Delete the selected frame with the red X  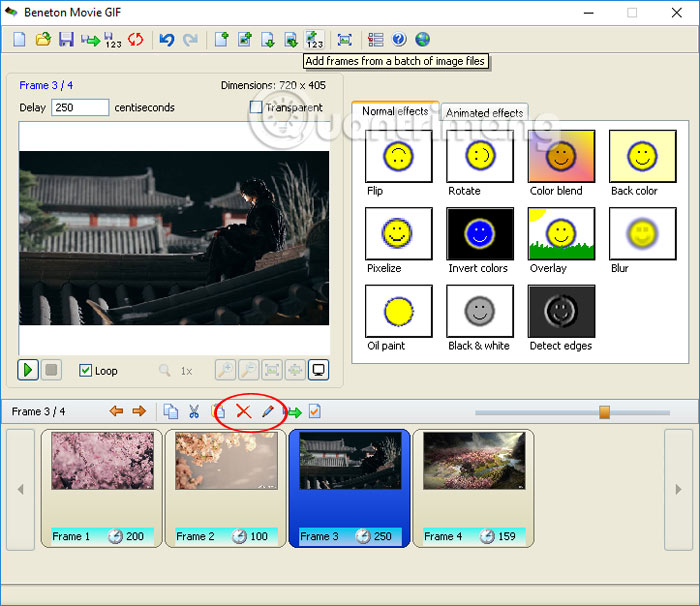[243, 411]
